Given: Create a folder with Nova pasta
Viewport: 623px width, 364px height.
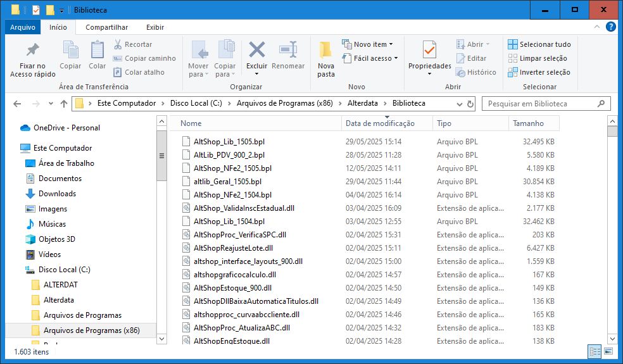Looking at the screenshot, I should click(326, 59).
